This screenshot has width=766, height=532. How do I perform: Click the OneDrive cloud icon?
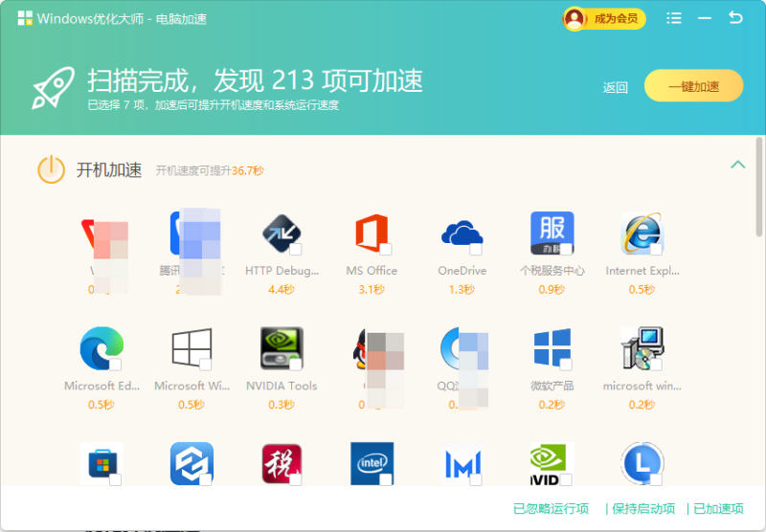462,233
